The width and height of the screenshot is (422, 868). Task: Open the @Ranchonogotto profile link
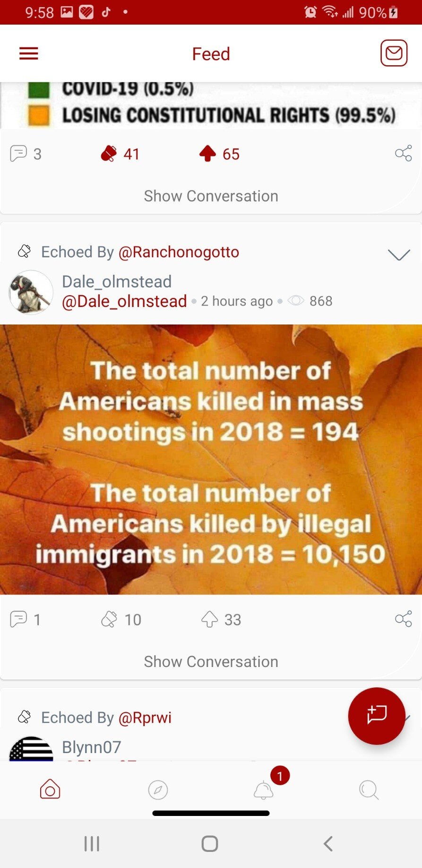[179, 252]
